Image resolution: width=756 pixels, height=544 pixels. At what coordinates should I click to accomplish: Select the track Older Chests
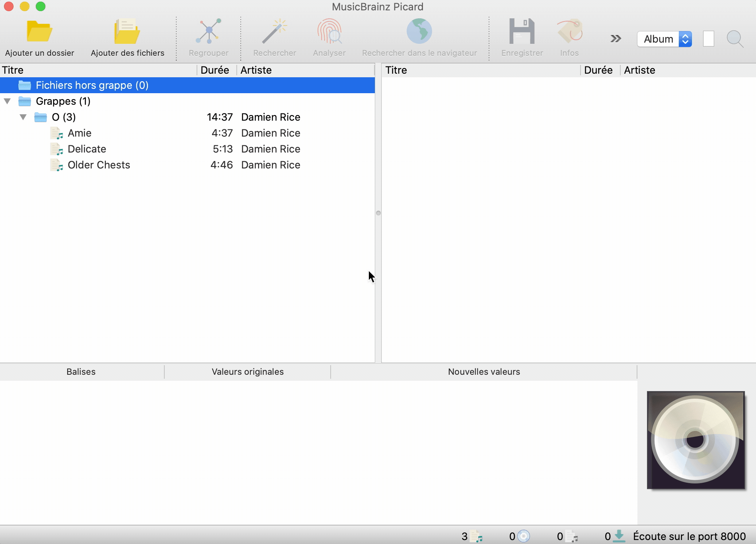click(x=187, y=165)
